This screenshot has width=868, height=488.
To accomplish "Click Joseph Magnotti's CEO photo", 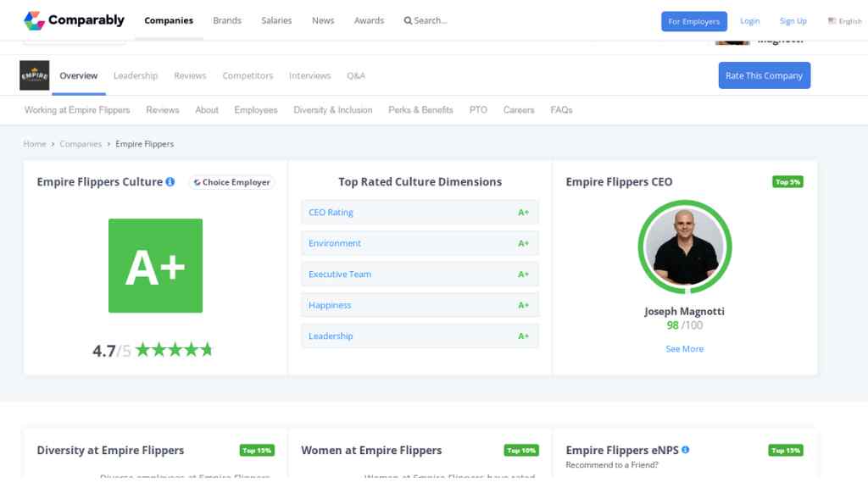I will (685, 247).
